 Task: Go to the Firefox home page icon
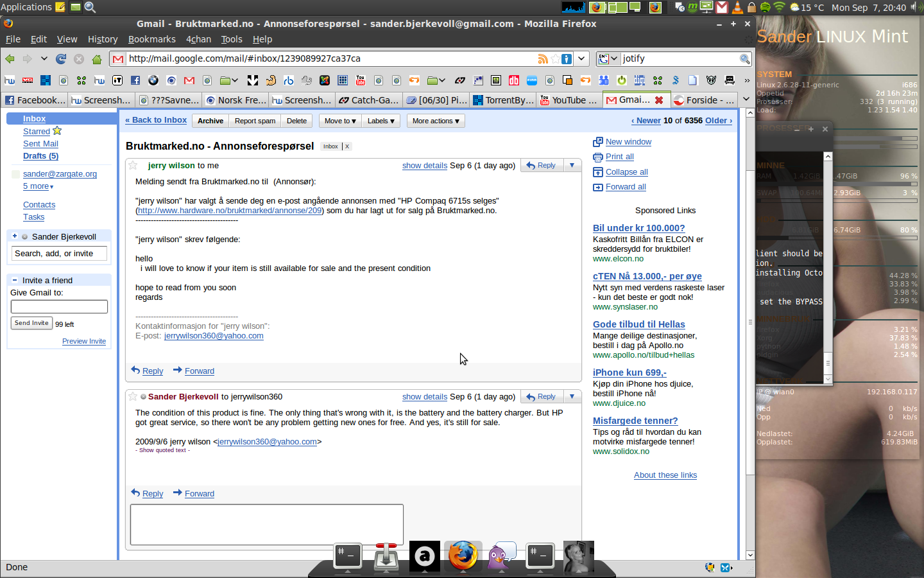pos(97,59)
